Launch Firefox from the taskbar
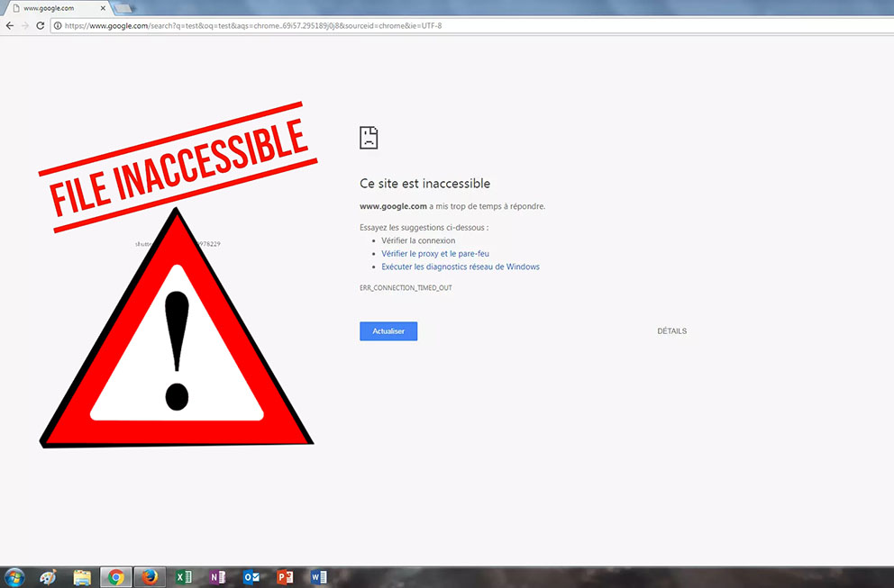Viewport: 894px width, 588px height. tap(150, 577)
